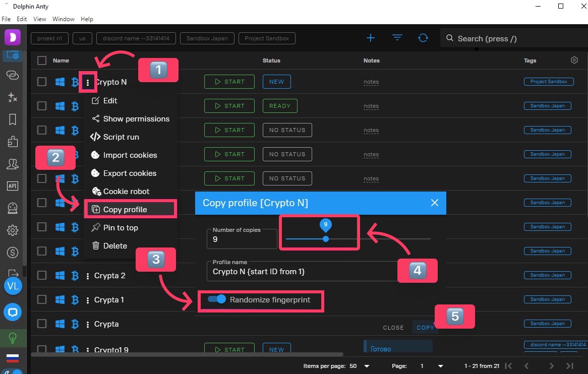This screenshot has height=374, width=588.
Task: Click the three-dot menu beside Crypta 2
Action: [88, 276]
